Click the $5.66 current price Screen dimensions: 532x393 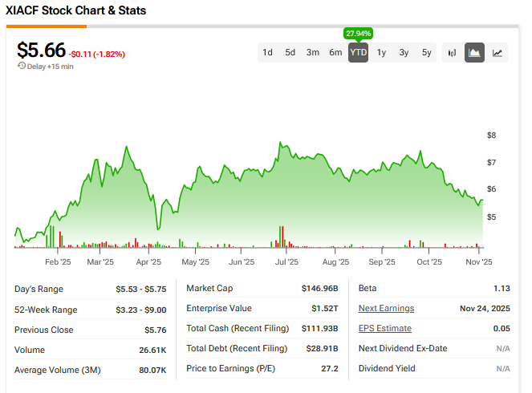41,51
